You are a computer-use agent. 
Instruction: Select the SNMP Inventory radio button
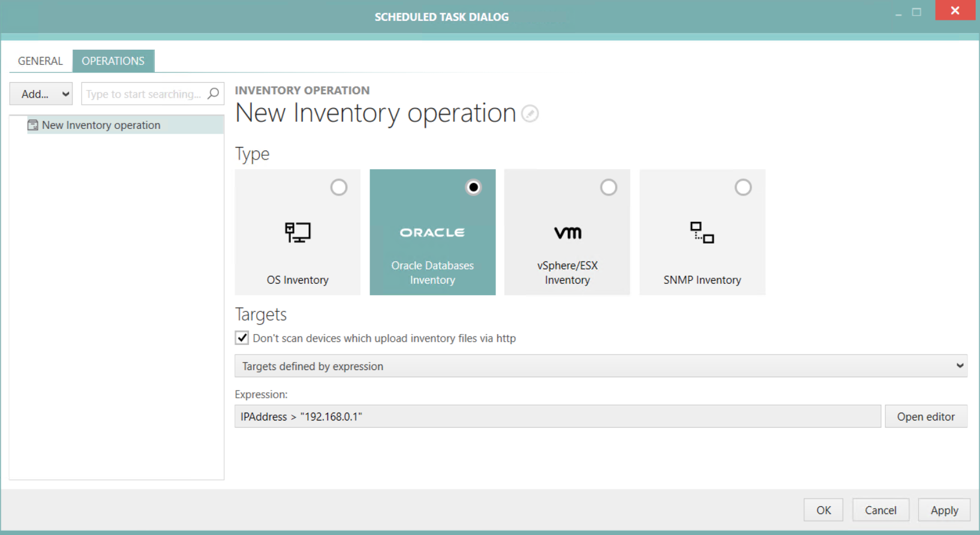(x=743, y=188)
